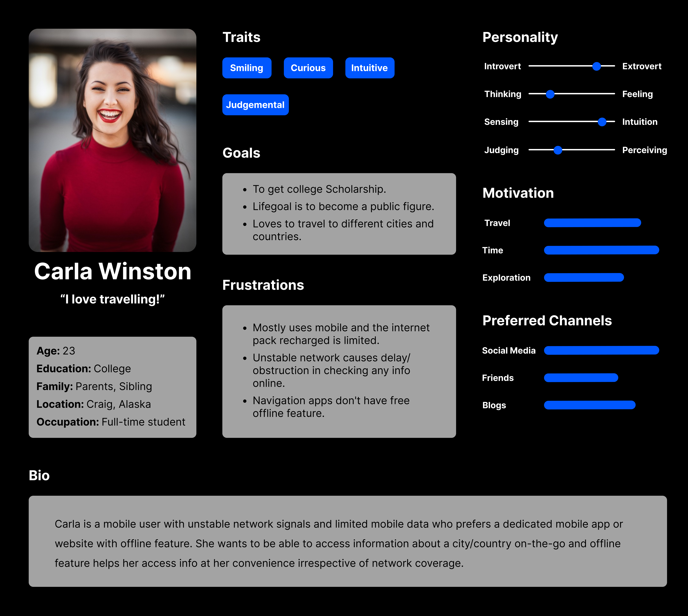The image size is (688, 616).
Task: Click the Social Media channel bar
Action: [601, 350]
